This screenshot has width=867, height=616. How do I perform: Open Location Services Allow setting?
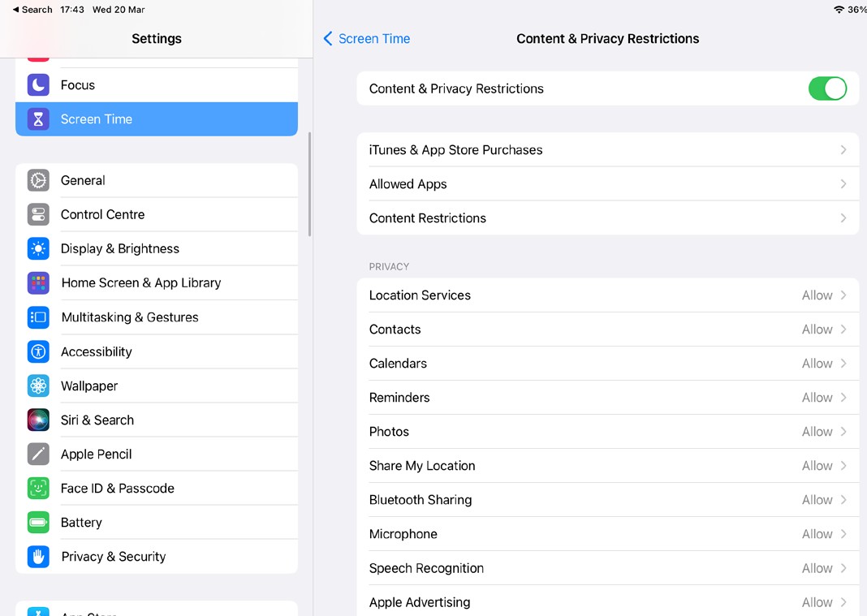[x=824, y=295]
